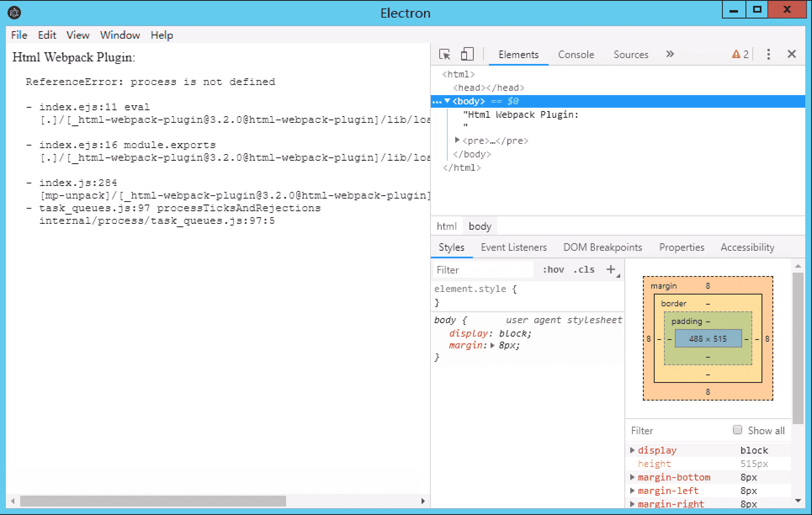
Task: Click the page horizontal scrollbar thumb
Action: [153, 501]
